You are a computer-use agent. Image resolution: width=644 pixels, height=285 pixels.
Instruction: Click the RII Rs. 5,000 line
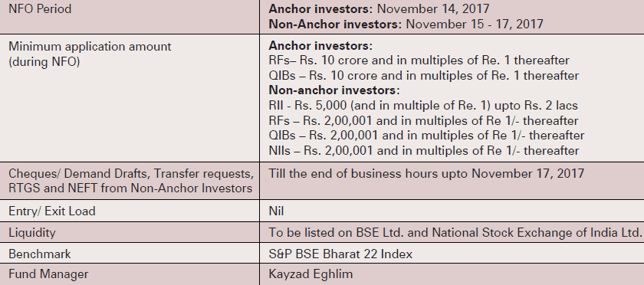[x=423, y=106]
